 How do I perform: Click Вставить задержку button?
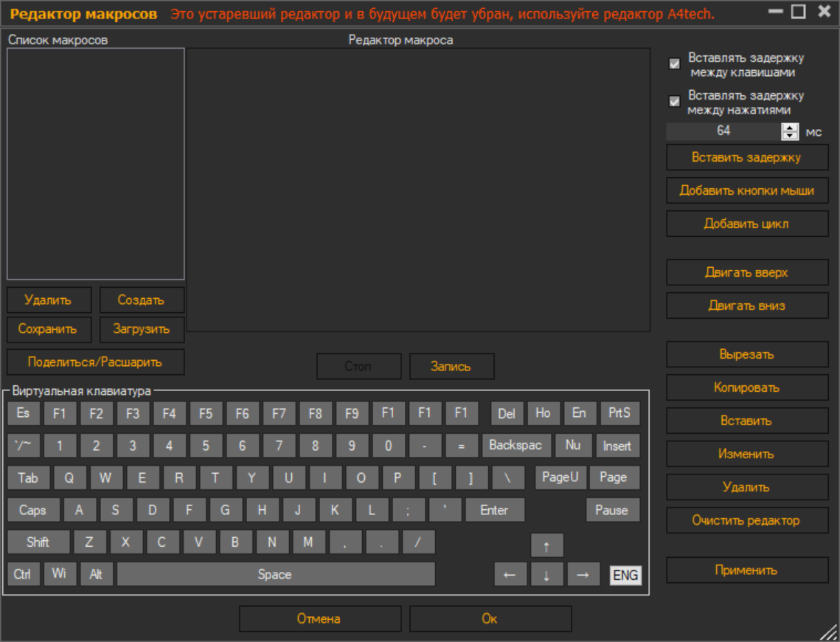click(x=747, y=158)
